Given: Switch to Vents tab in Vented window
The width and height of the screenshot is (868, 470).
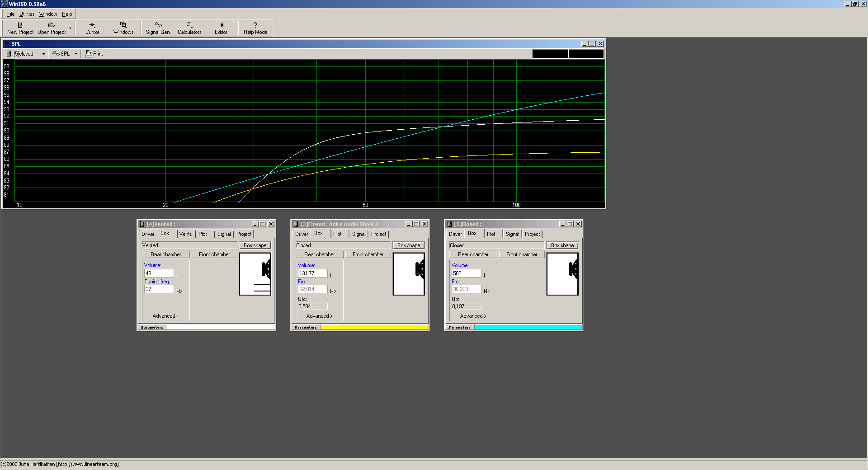Looking at the screenshot, I should click(185, 234).
